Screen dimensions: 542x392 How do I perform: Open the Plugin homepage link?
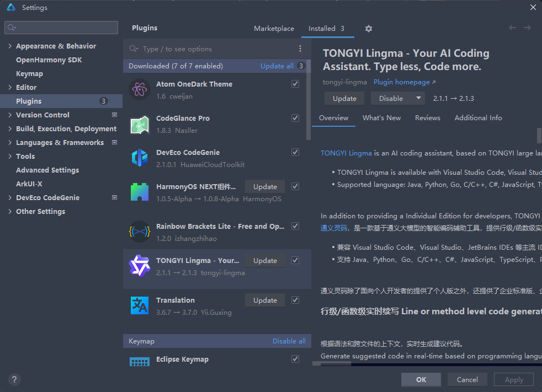pyautogui.click(x=405, y=82)
